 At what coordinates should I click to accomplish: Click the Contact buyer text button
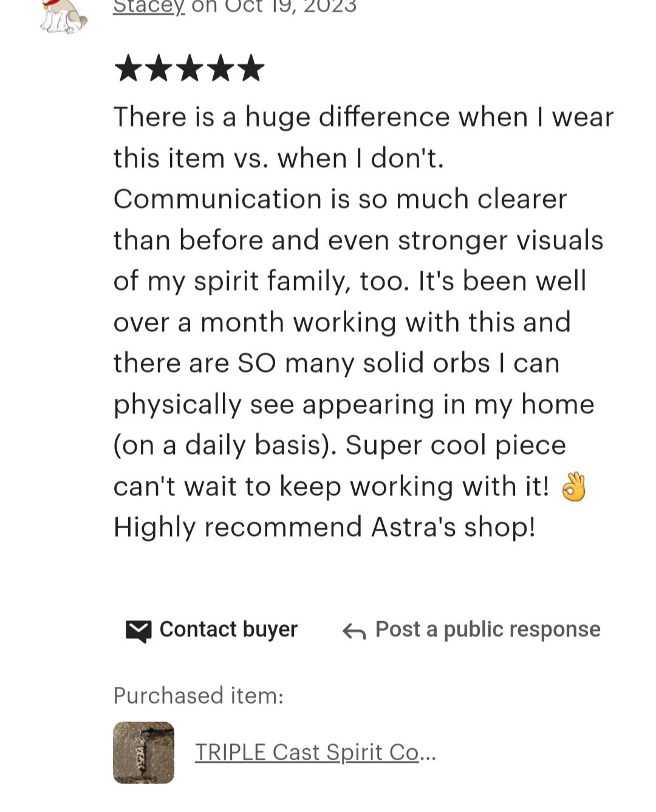click(228, 629)
